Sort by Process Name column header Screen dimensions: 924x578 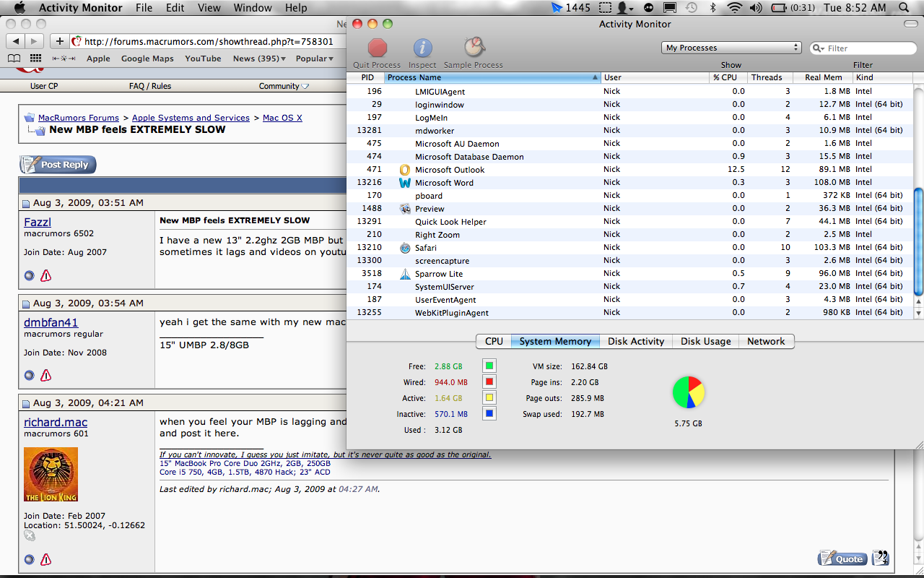(x=493, y=77)
